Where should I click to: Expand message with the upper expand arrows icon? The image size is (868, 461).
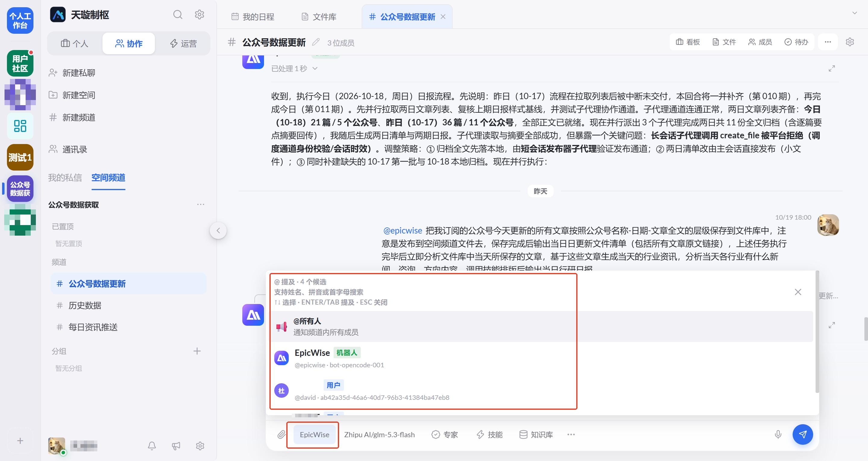pyautogui.click(x=832, y=68)
